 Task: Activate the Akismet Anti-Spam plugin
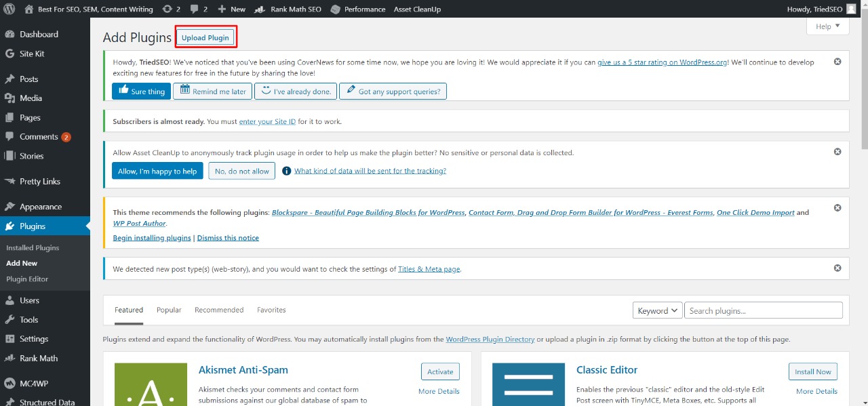[440, 371]
